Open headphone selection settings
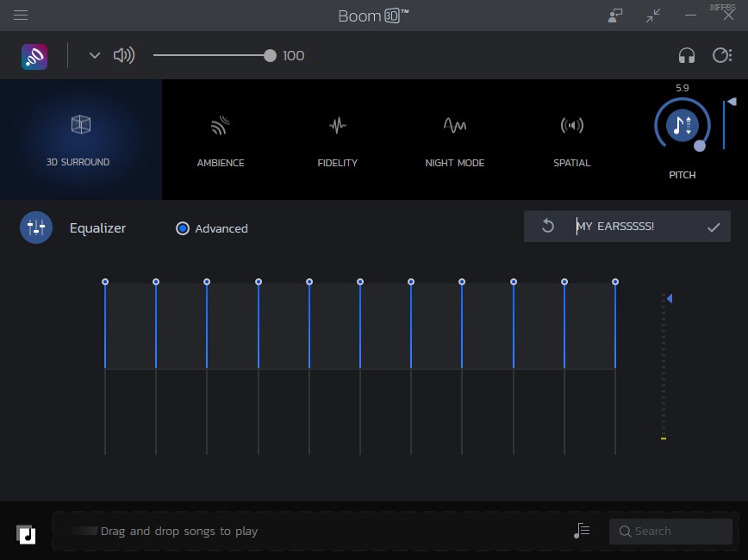Image resolution: width=748 pixels, height=560 pixels. click(686, 56)
